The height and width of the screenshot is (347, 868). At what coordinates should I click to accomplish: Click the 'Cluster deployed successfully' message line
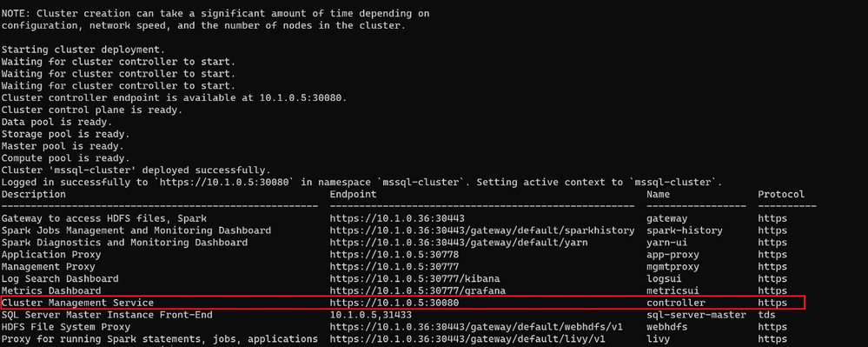pyautogui.click(x=136, y=170)
